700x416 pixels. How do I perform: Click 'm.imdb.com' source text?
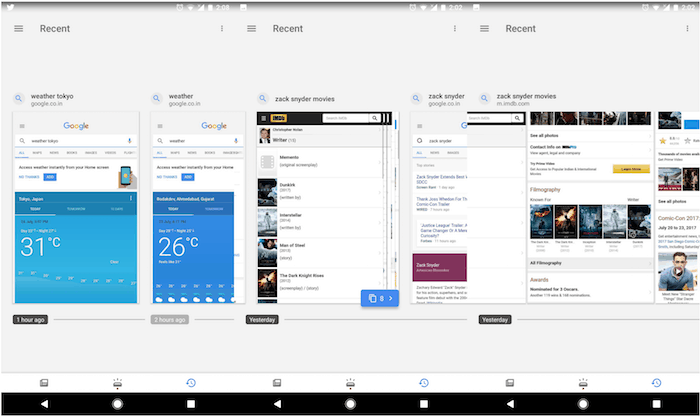pos(513,104)
